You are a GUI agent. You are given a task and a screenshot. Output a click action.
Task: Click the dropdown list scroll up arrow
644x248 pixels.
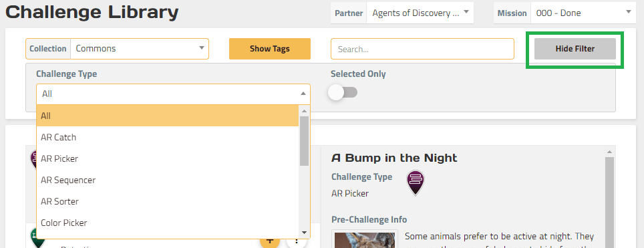[304, 111]
